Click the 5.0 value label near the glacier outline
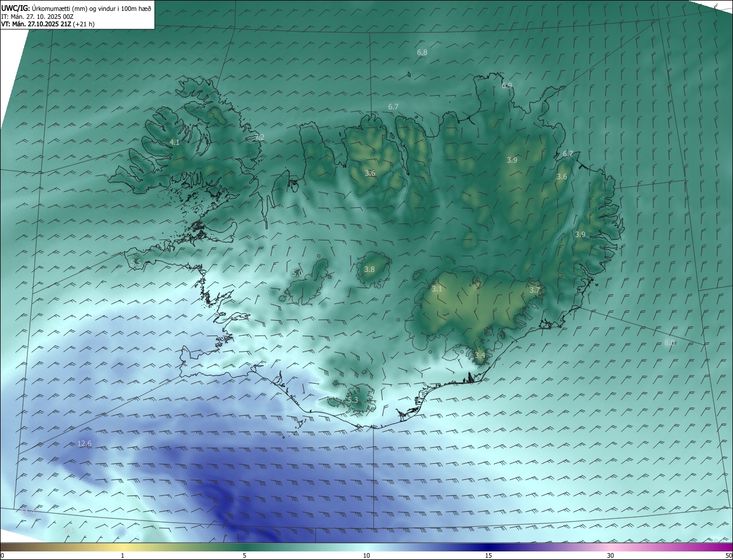733x560 pixels. pyautogui.click(x=297, y=273)
